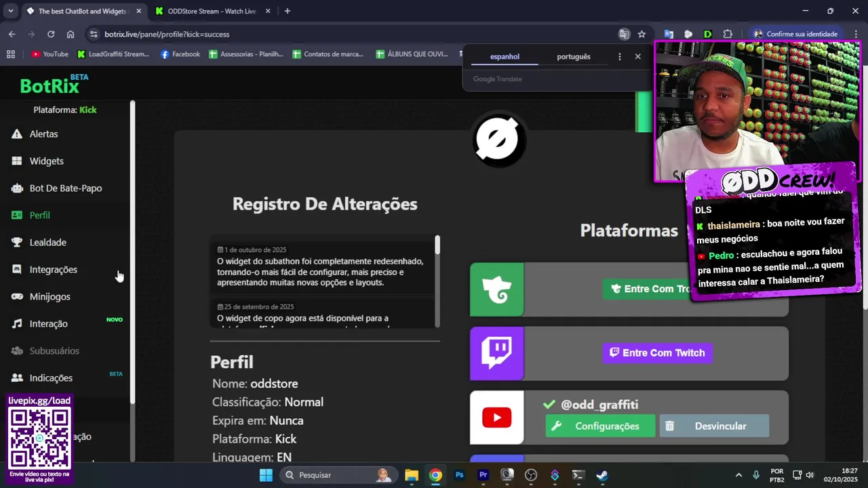Viewport: 868px width, 488px height.
Task: Open the Integrações sidebar section
Action: 53,270
